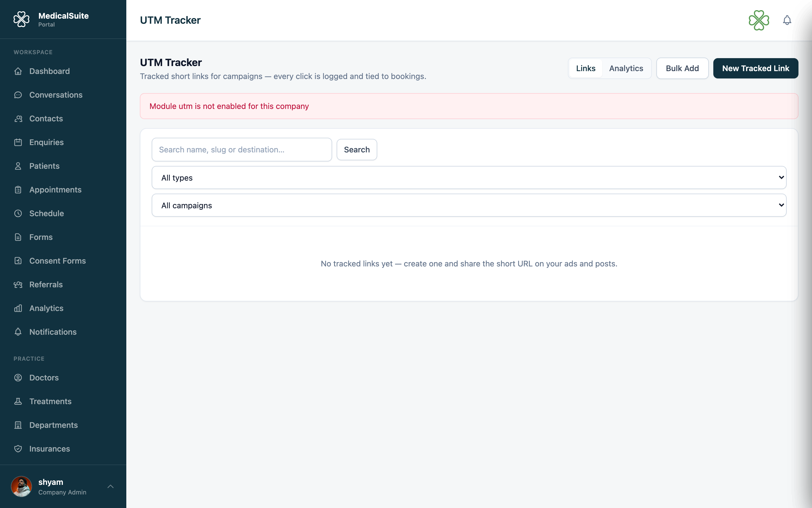This screenshot has width=812, height=508.
Task: Click the Enquiries calendar icon
Action: click(x=18, y=143)
